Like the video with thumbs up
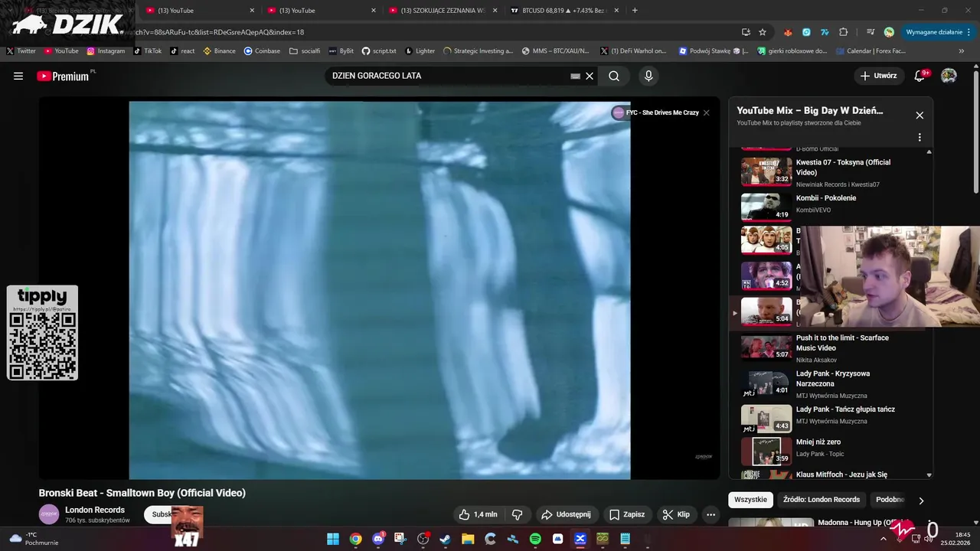The width and height of the screenshot is (980, 551). [478, 514]
